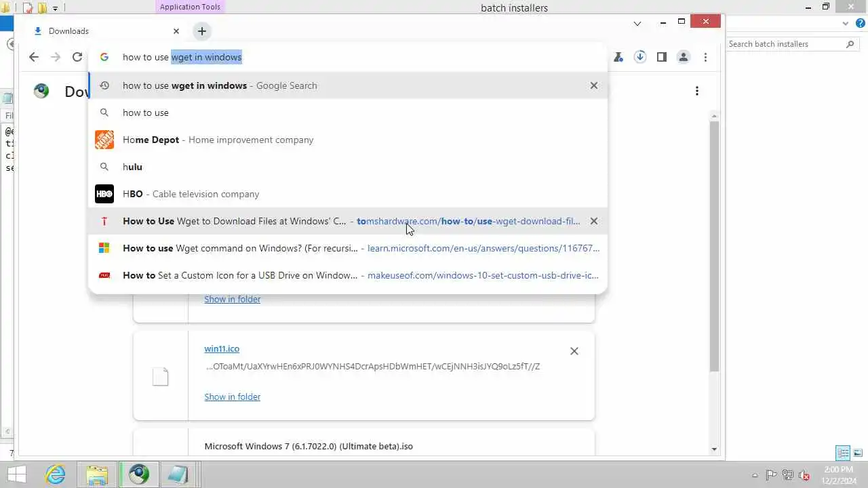
Task: Open the learn.microsoft.com Wget command suggestion
Action: (348, 248)
